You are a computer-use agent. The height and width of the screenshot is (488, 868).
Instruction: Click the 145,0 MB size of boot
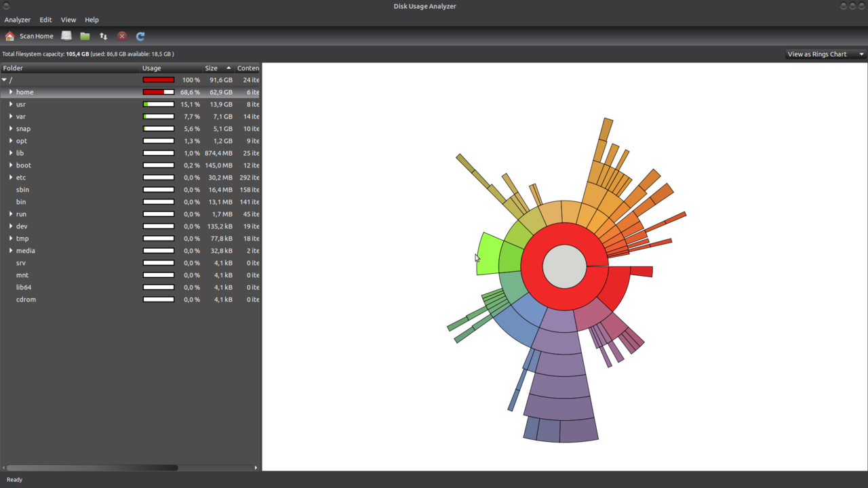point(218,165)
